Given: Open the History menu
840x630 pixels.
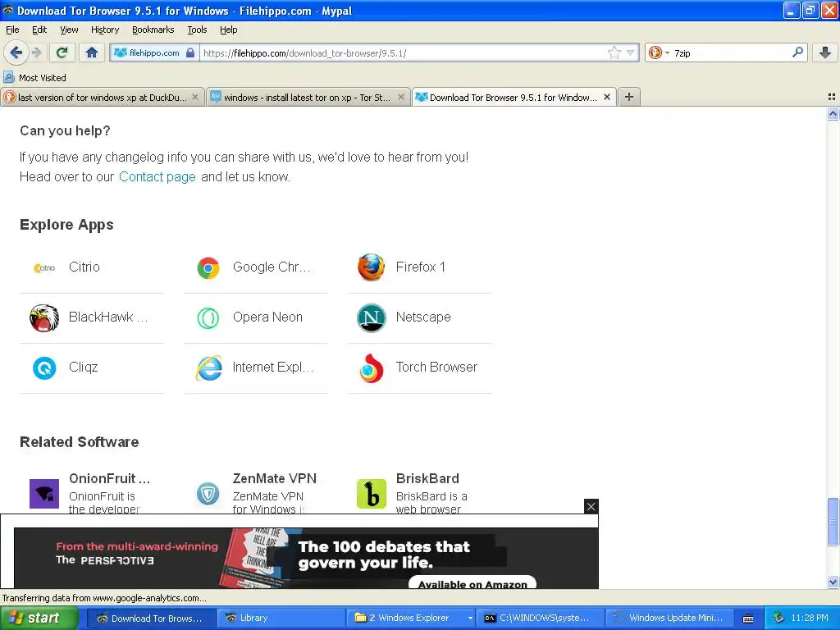Looking at the screenshot, I should [104, 30].
